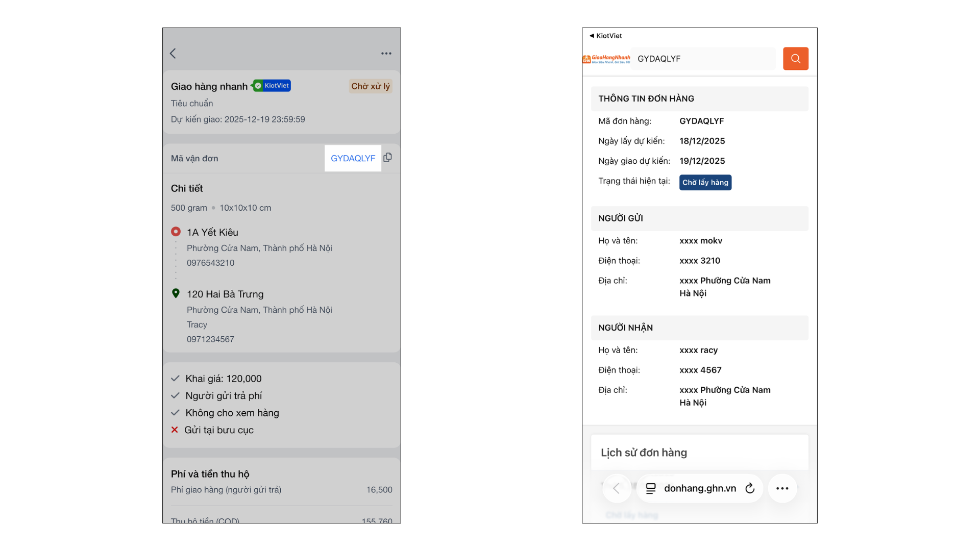Tap the Chờ xử lý status badge

tap(370, 86)
